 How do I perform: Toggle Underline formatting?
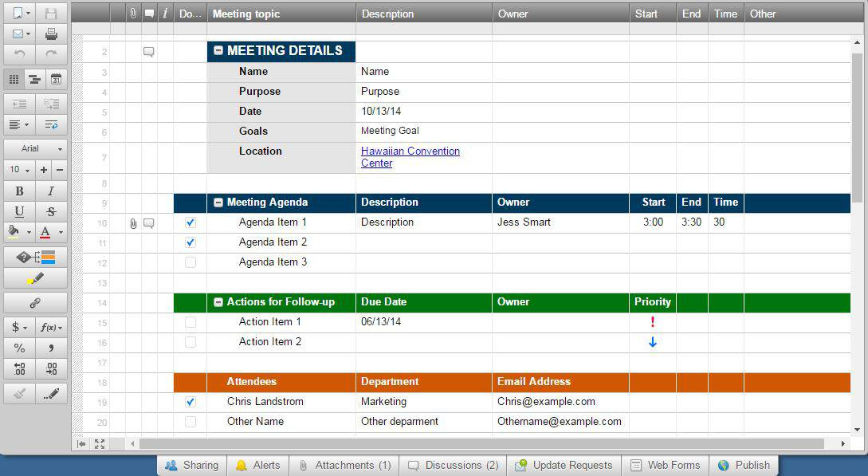[x=19, y=211]
